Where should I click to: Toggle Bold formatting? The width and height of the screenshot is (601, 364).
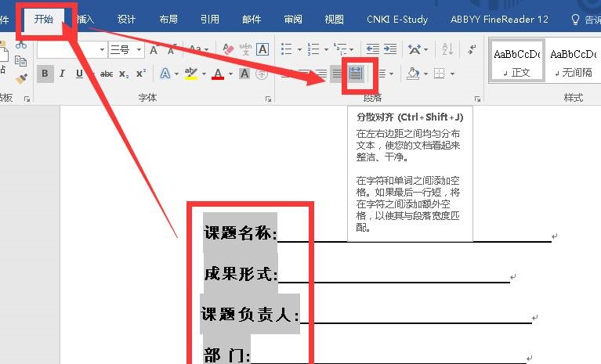tap(45, 73)
